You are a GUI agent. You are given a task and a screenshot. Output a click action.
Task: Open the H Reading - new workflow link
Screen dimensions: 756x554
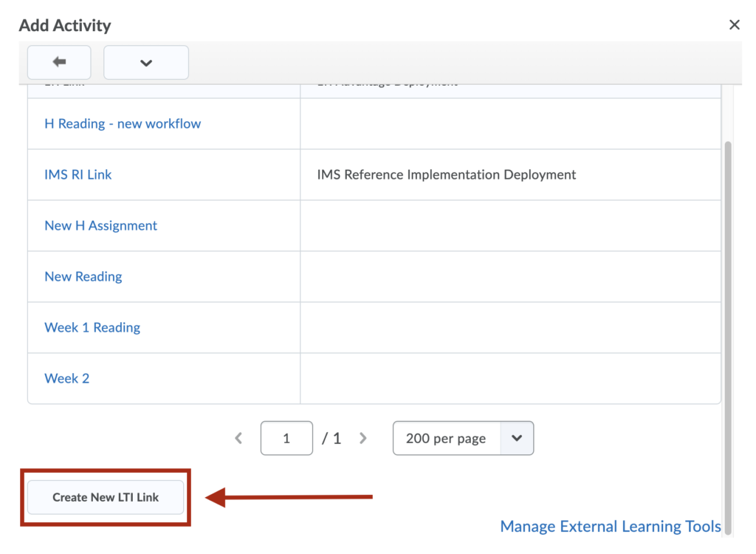point(123,124)
